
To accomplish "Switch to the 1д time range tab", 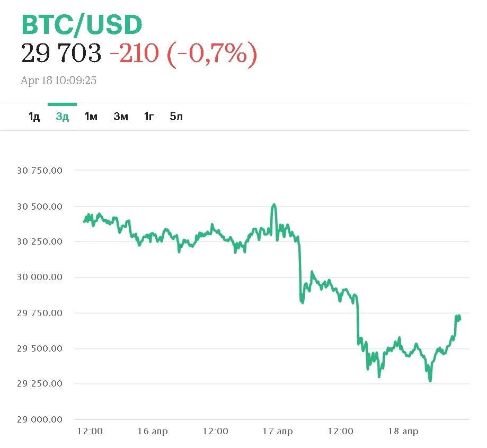I will coord(34,117).
